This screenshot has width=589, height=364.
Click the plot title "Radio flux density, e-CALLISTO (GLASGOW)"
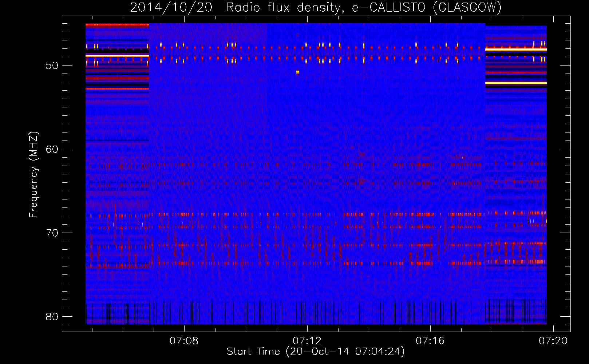(x=363, y=7)
